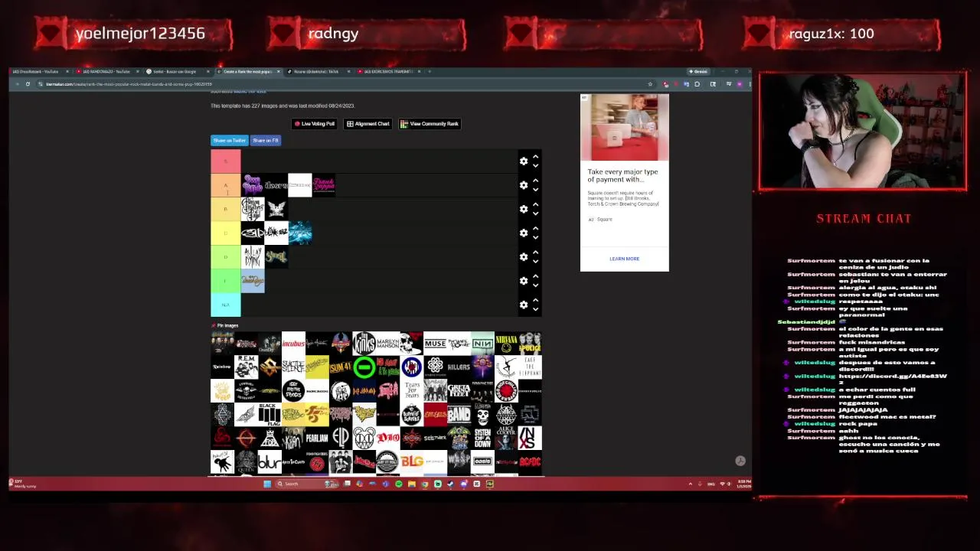Click View Community Rank button
The height and width of the screenshot is (551, 980).
[430, 123]
